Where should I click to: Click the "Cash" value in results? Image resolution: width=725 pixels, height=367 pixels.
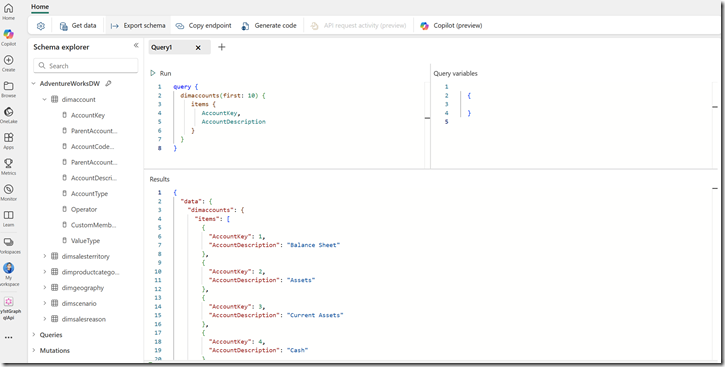tap(298, 350)
